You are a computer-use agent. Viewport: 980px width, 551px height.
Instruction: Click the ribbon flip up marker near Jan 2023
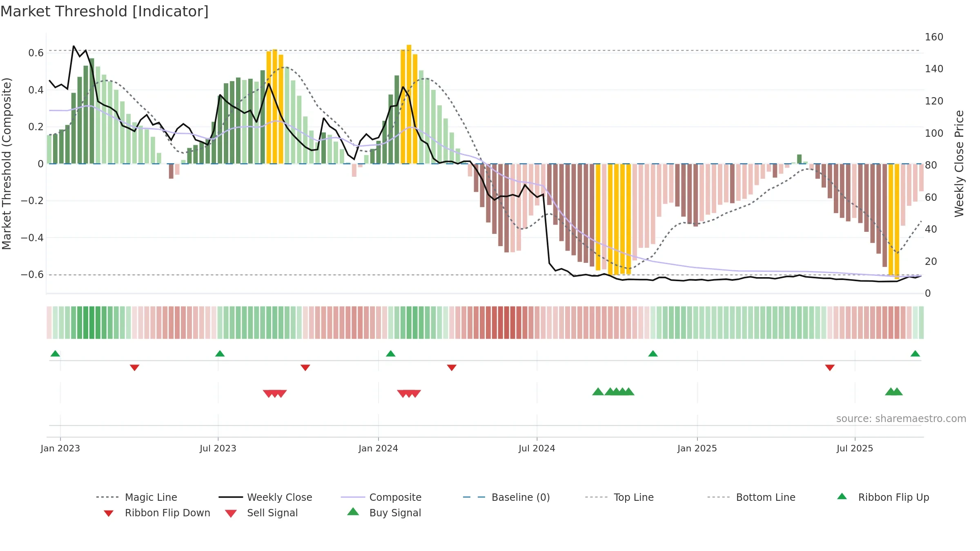(x=55, y=353)
